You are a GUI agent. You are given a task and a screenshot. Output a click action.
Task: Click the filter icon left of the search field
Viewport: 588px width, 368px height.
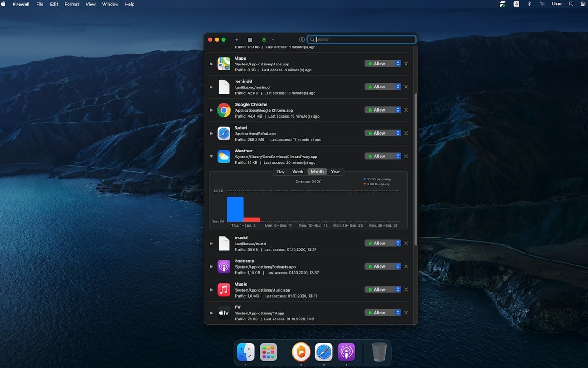[x=302, y=40]
